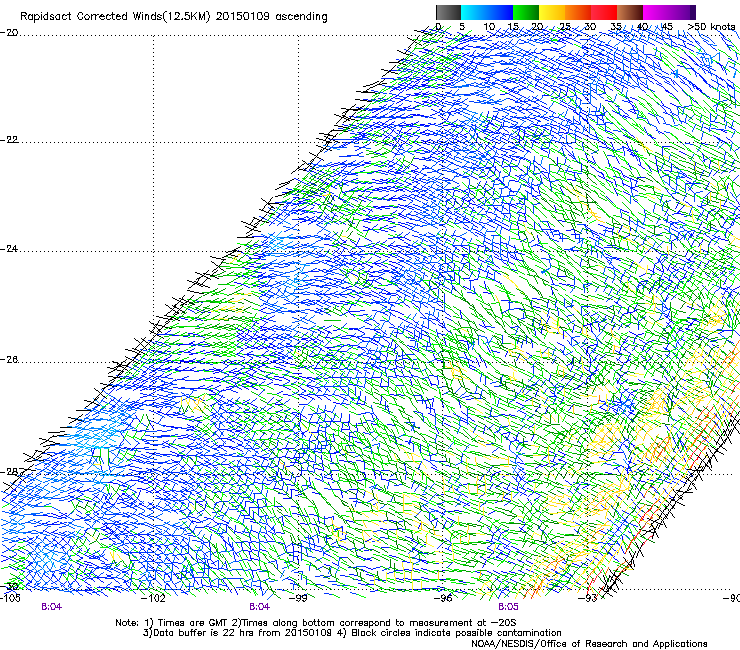Click the ">50 knots" legend label

pos(712,27)
